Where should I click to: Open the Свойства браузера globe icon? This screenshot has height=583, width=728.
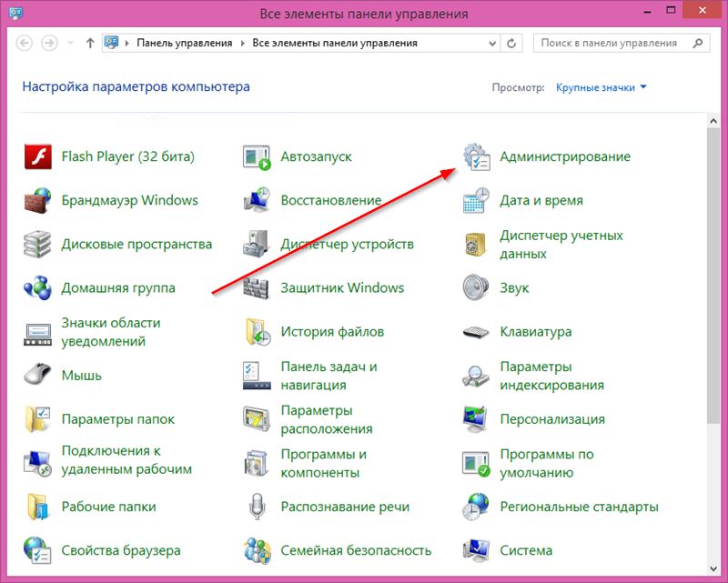click(37, 550)
